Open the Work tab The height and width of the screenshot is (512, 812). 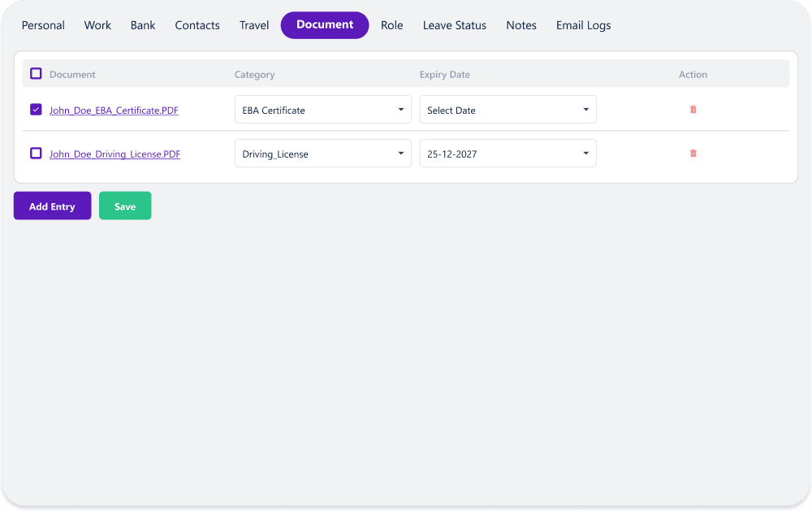point(97,25)
